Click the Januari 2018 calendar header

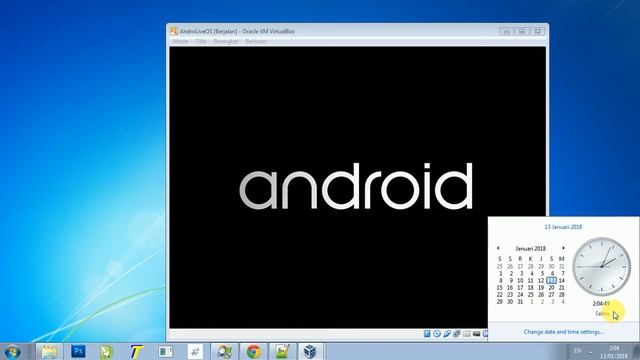[531, 248]
